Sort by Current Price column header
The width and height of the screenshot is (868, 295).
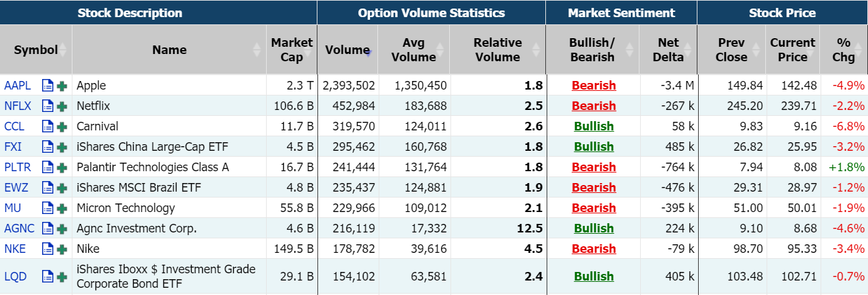792,49
